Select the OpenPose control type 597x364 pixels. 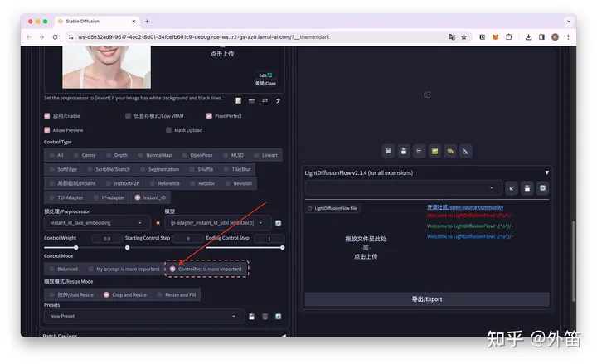(x=197, y=155)
